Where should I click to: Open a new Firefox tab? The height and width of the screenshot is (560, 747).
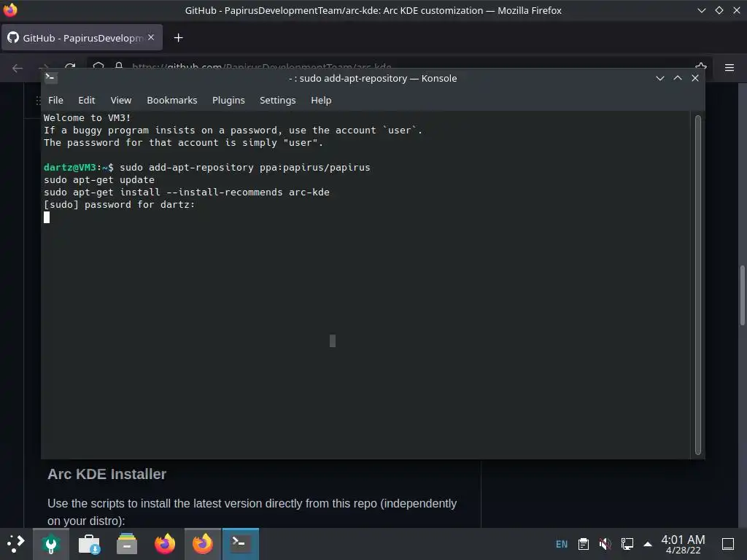coord(178,38)
